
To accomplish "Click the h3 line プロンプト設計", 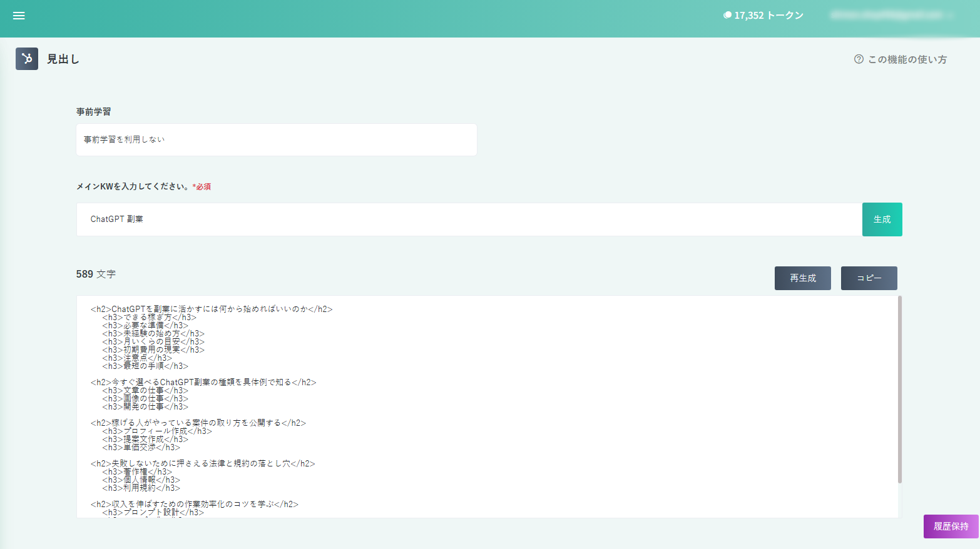I will click(153, 512).
